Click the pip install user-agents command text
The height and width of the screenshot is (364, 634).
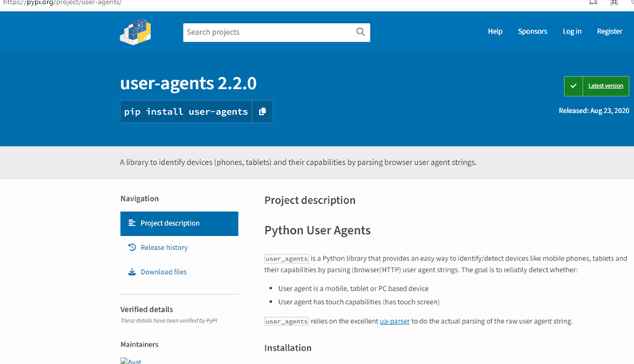[x=186, y=112]
